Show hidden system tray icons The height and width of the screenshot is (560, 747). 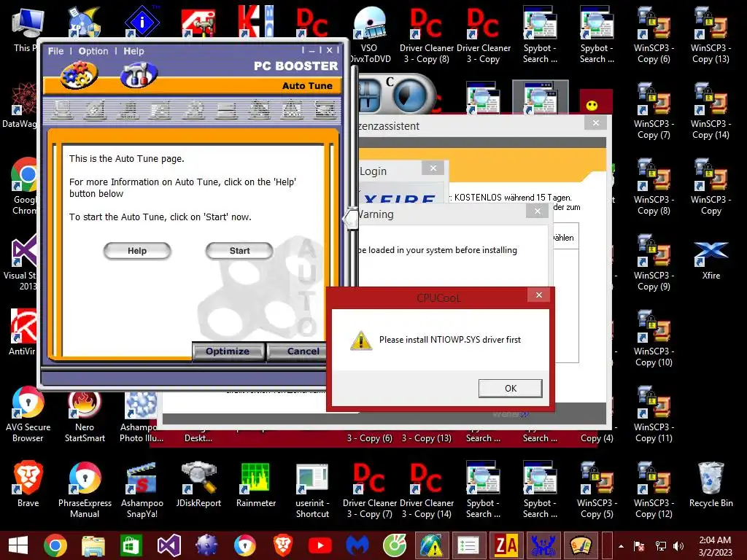pyautogui.click(x=622, y=546)
